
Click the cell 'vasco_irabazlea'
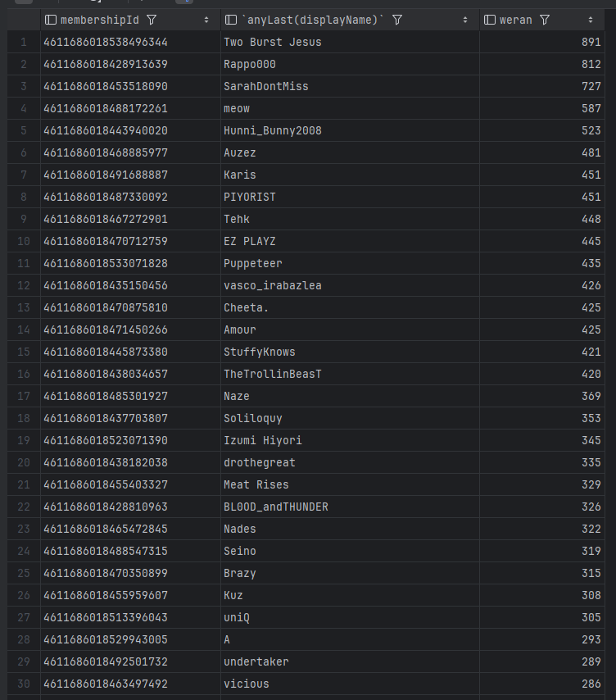[350, 285]
